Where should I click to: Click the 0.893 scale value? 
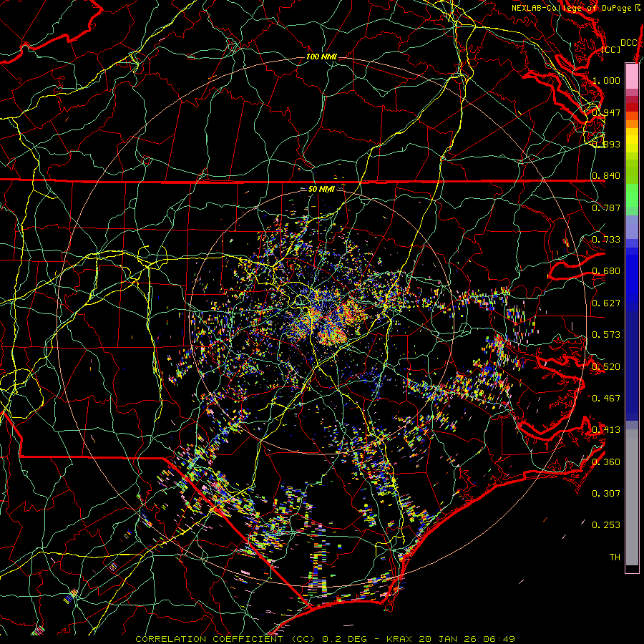click(x=606, y=144)
